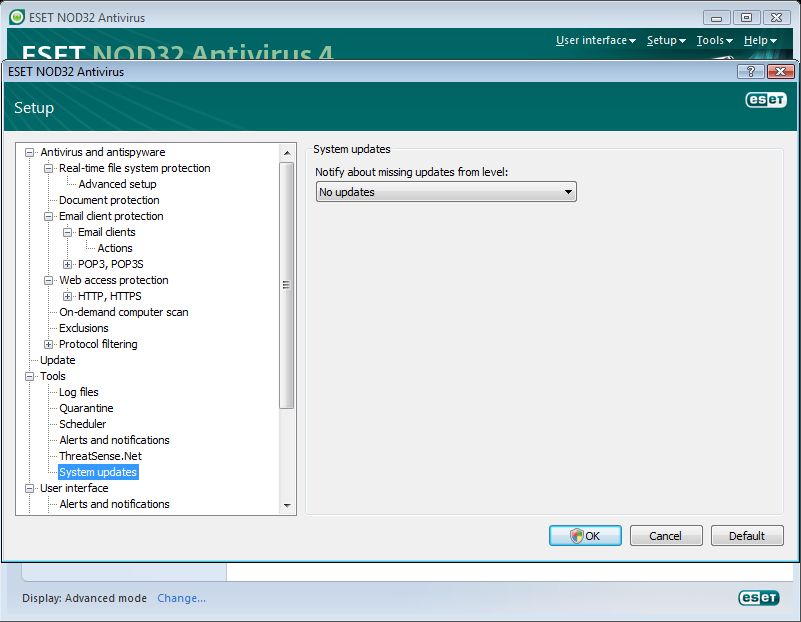Collapse the User interface tree node

pyautogui.click(x=30, y=488)
